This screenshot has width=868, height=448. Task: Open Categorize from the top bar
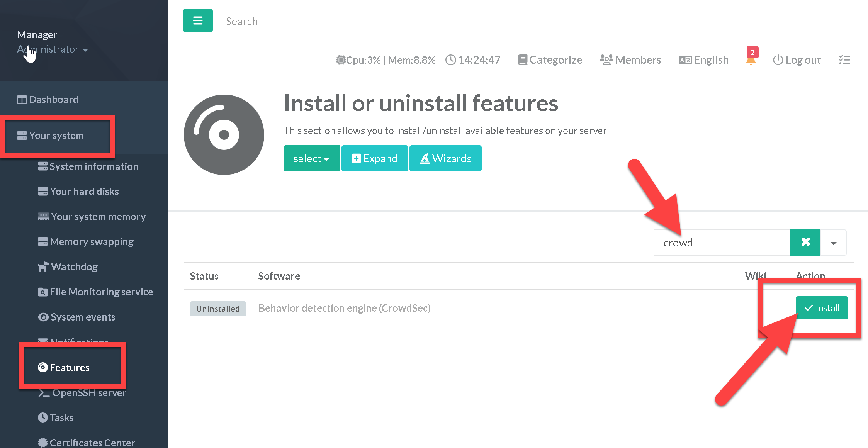click(550, 60)
